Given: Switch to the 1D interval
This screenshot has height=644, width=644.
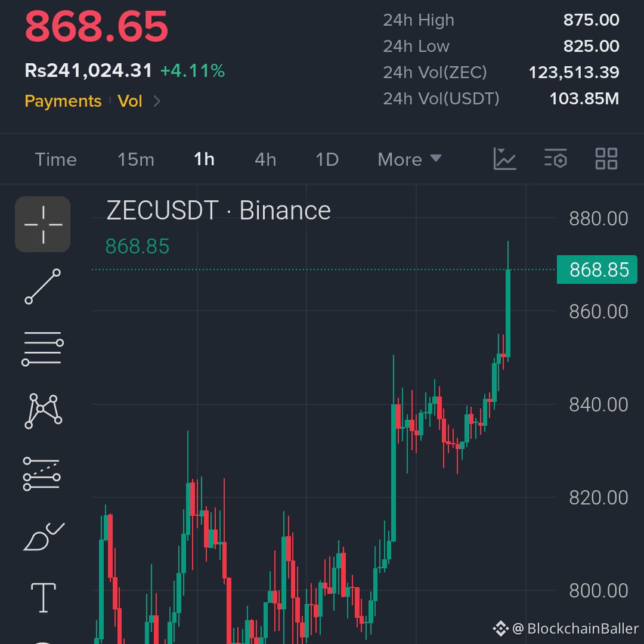Looking at the screenshot, I should (x=327, y=159).
